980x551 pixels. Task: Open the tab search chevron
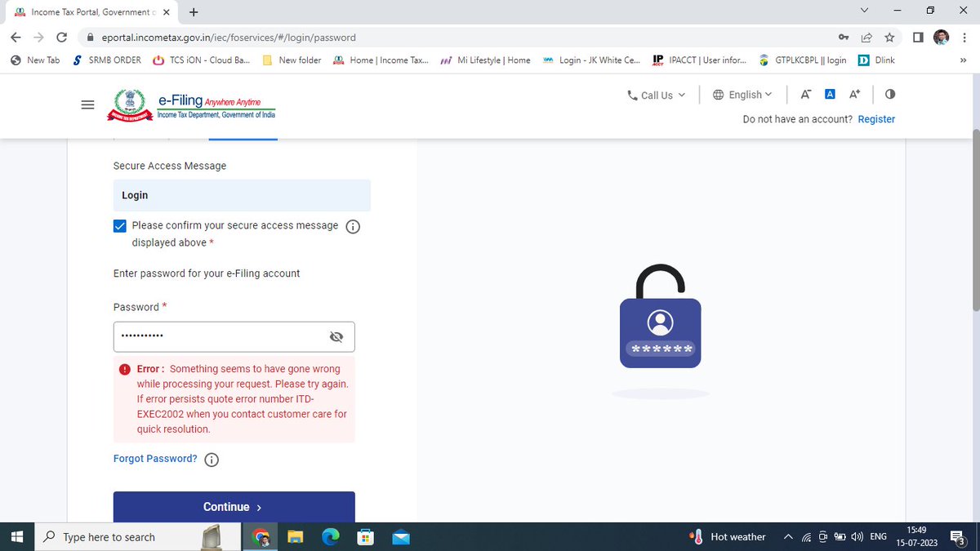coord(866,11)
